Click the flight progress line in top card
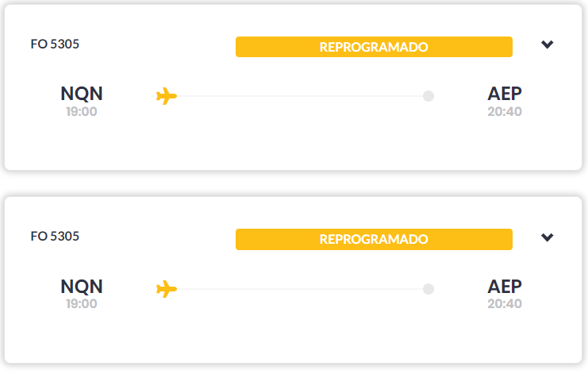Screen dimensions: 588x374 click(300, 96)
